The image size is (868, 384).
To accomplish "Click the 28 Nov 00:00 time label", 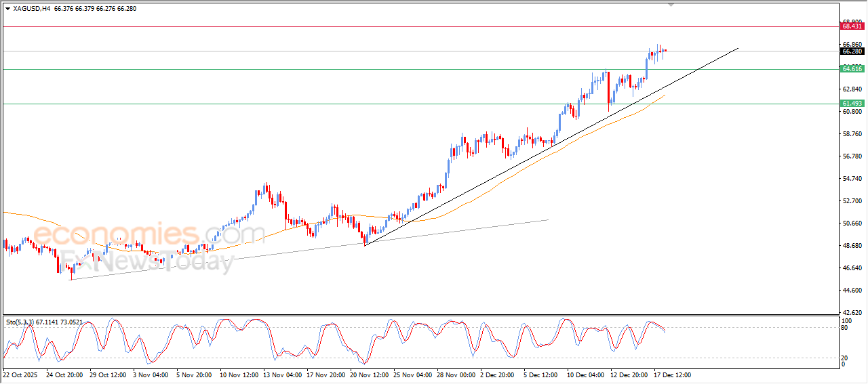I will coord(454,375).
